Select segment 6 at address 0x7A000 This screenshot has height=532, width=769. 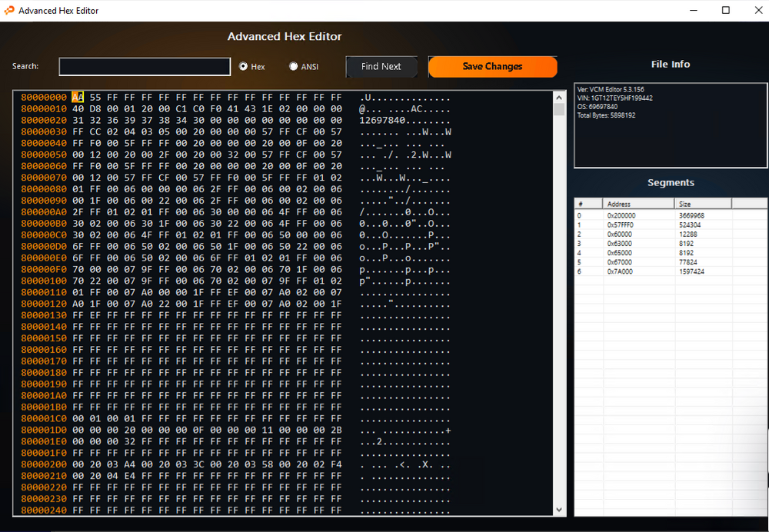tap(620, 271)
